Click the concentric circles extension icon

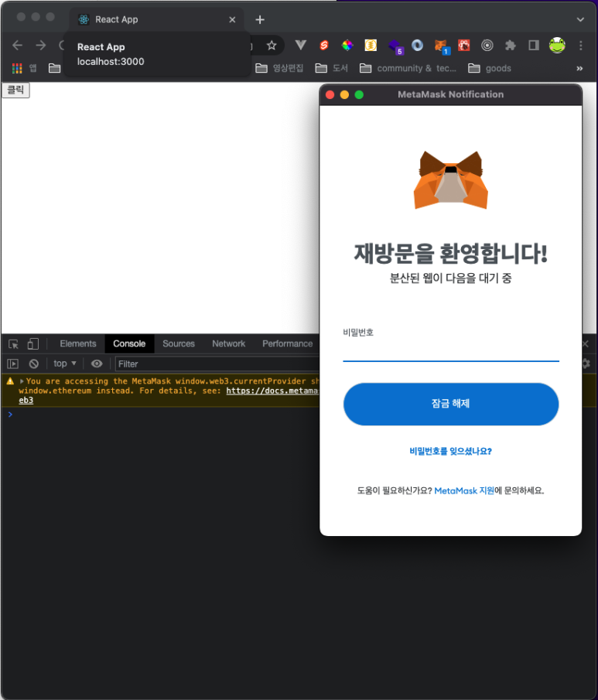point(487,45)
